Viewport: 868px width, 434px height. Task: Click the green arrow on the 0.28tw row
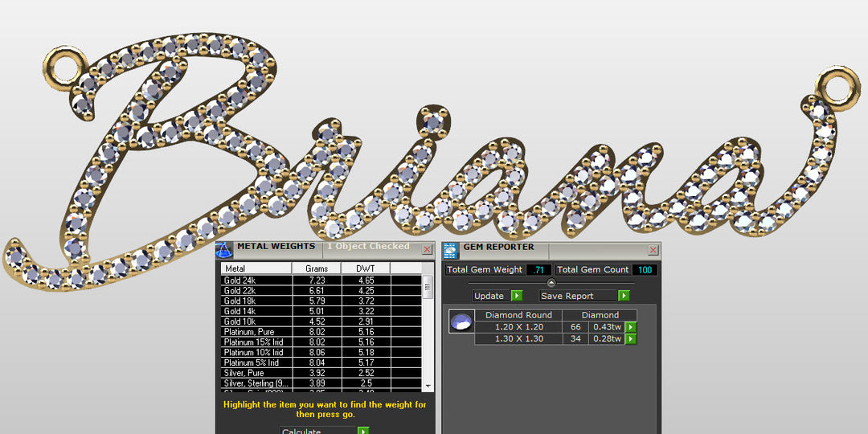point(631,339)
